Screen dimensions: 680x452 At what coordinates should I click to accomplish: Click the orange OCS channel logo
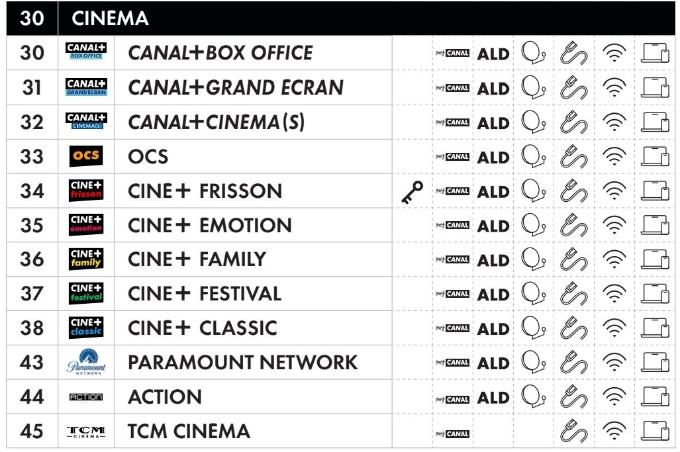(86, 156)
